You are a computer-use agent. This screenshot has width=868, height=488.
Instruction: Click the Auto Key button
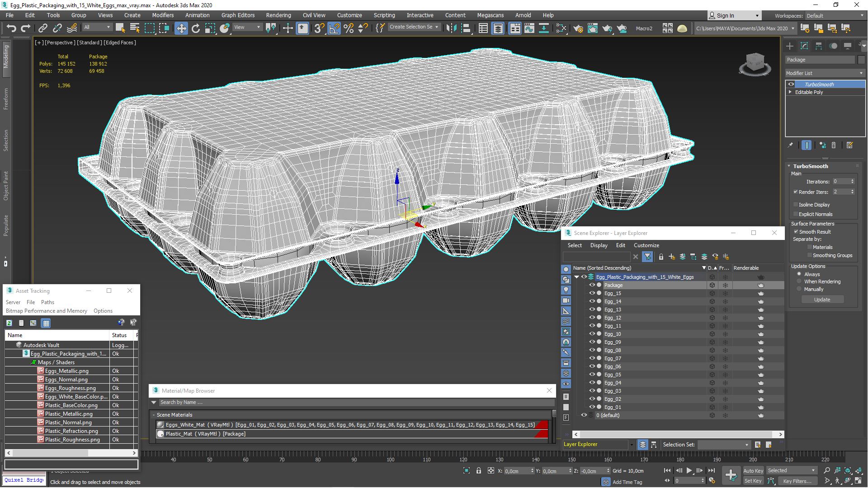pyautogui.click(x=753, y=470)
